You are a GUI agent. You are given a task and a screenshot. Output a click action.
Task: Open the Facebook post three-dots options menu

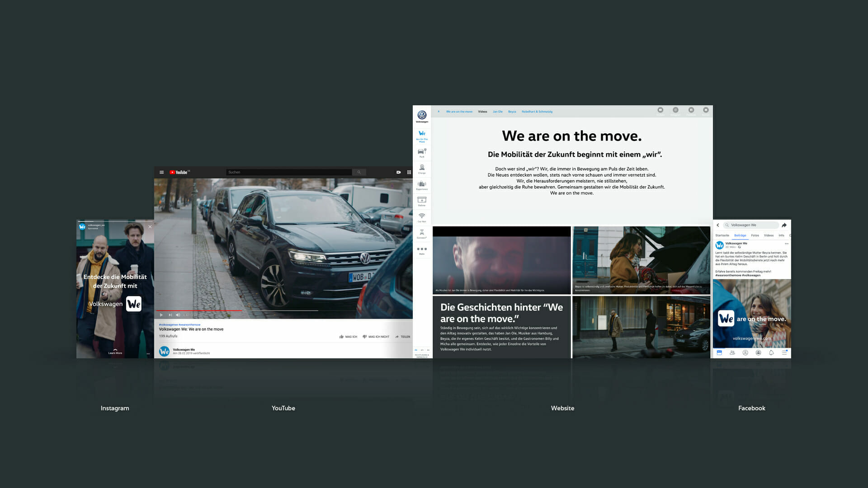787,244
